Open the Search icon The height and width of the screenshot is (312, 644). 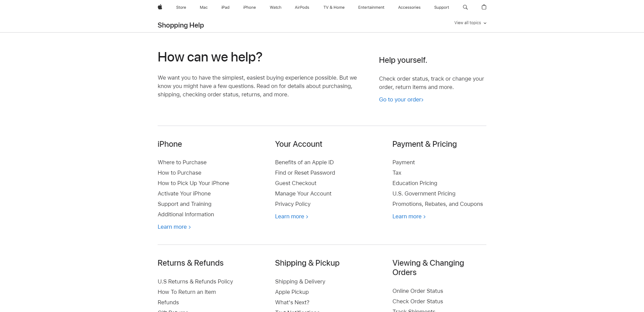pyautogui.click(x=465, y=7)
